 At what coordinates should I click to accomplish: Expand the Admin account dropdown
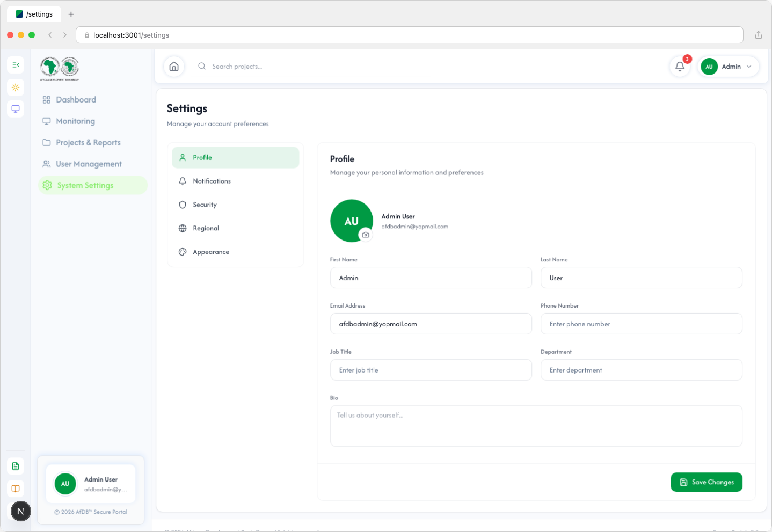pos(729,67)
